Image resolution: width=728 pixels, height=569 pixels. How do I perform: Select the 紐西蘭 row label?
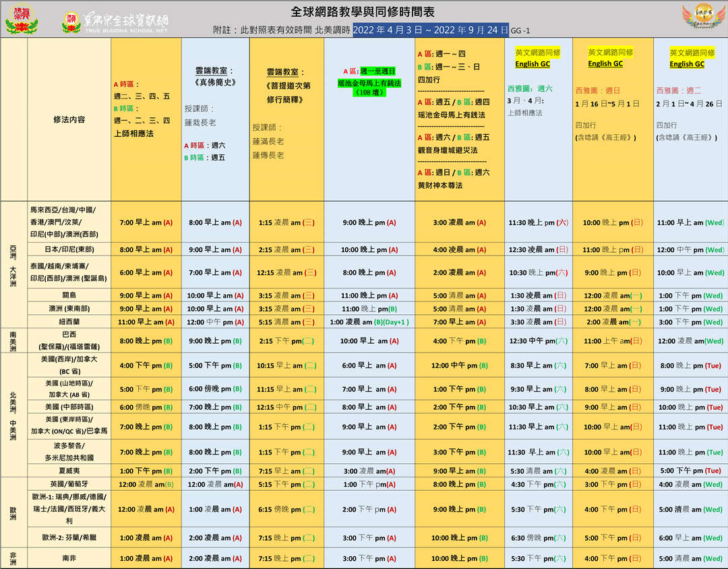(69, 322)
